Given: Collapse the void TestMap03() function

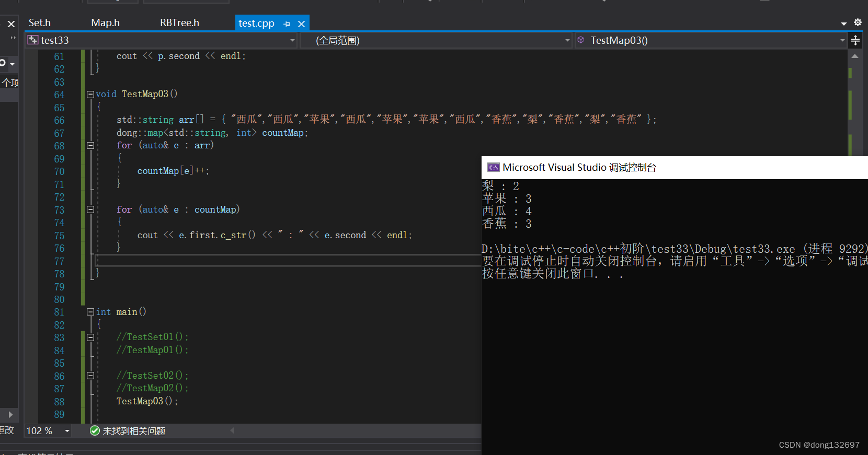Looking at the screenshot, I should coord(90,94).
